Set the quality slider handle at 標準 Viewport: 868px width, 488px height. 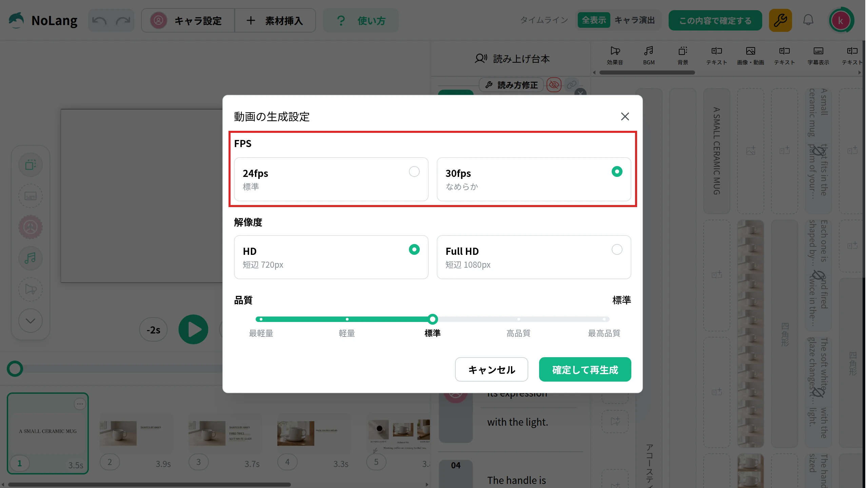point(432,319)
